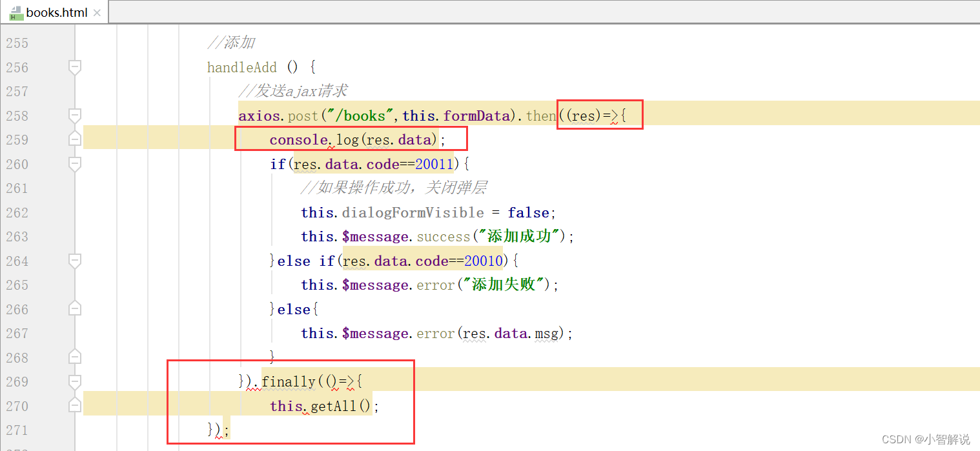Click the fold-end gutter icon beside line 268
The image size is (980, 451).
tap(74, 357)
